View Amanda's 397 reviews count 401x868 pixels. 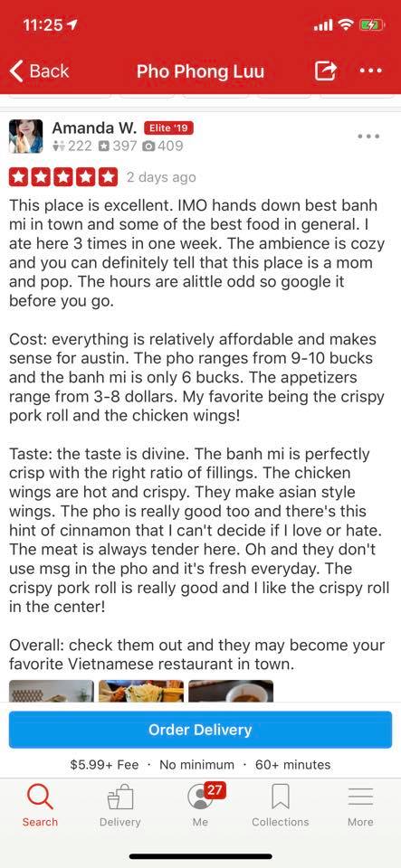coord(119,146)
